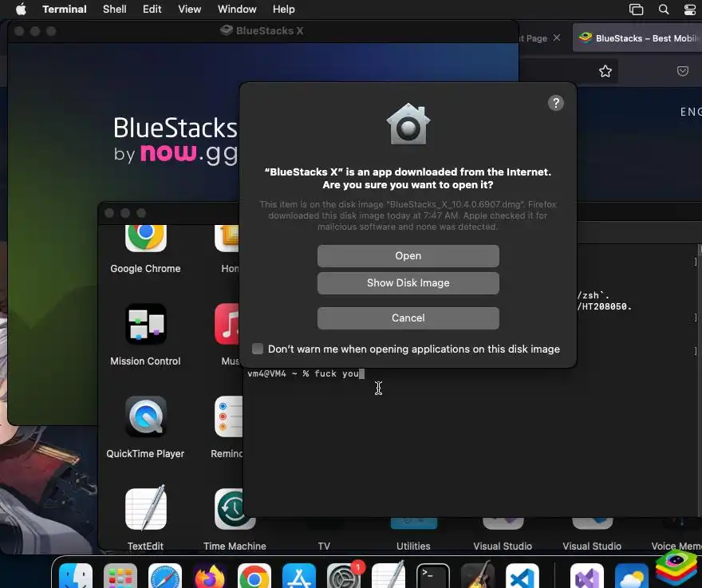This screenshot has width=702, height=588.
Task: Launch Google Chrome from the Dock
Action: [254, 577]
